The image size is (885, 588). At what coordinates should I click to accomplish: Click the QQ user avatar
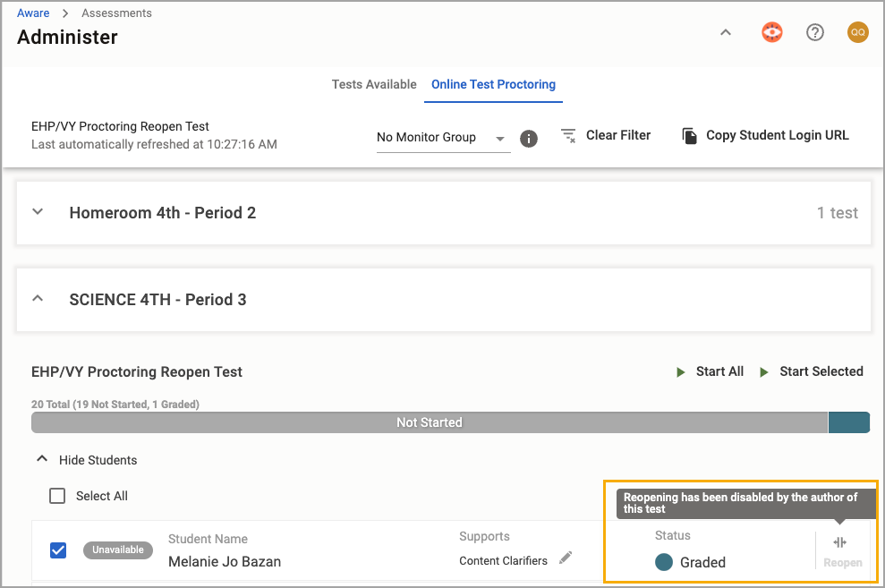(x=857, y=33)
